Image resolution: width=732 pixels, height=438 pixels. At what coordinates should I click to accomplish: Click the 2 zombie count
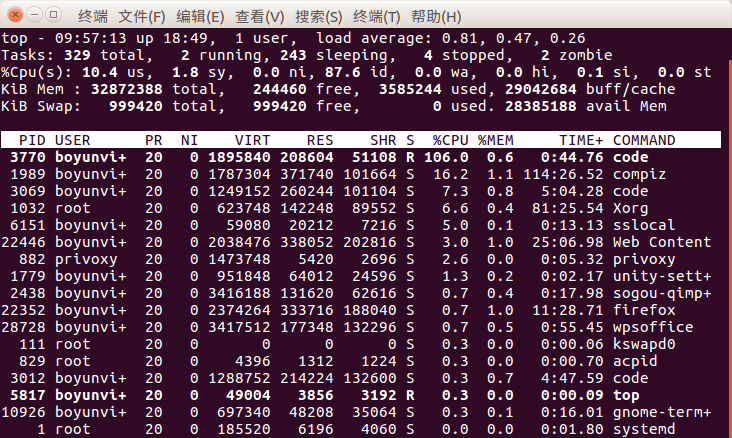pos(545,55)
